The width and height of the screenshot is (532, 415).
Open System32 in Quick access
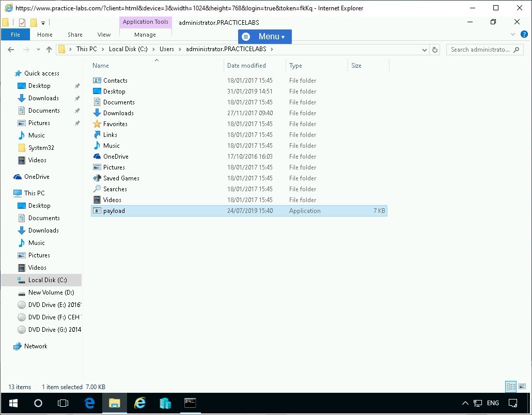pyautogui.click(x=41, y=148)
